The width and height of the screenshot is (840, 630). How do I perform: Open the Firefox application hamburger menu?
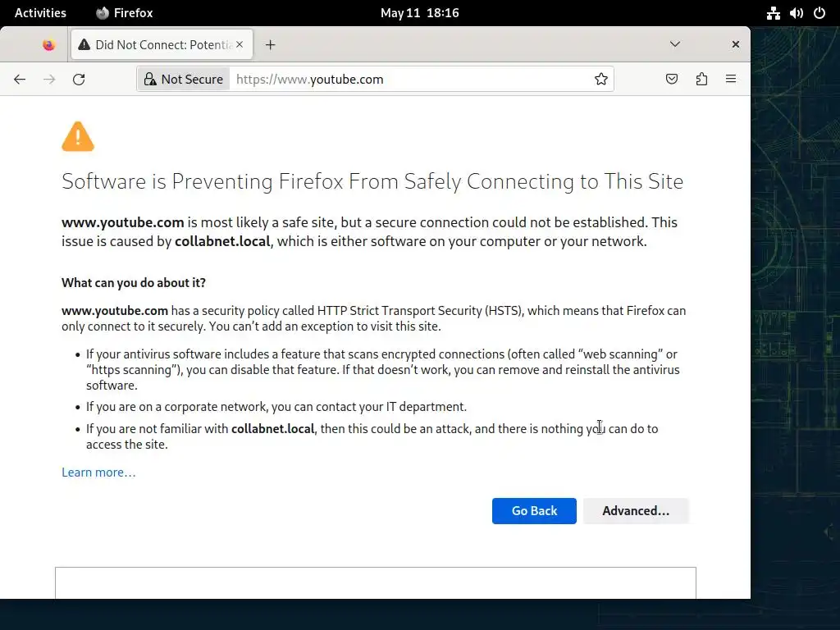(731, 80)
